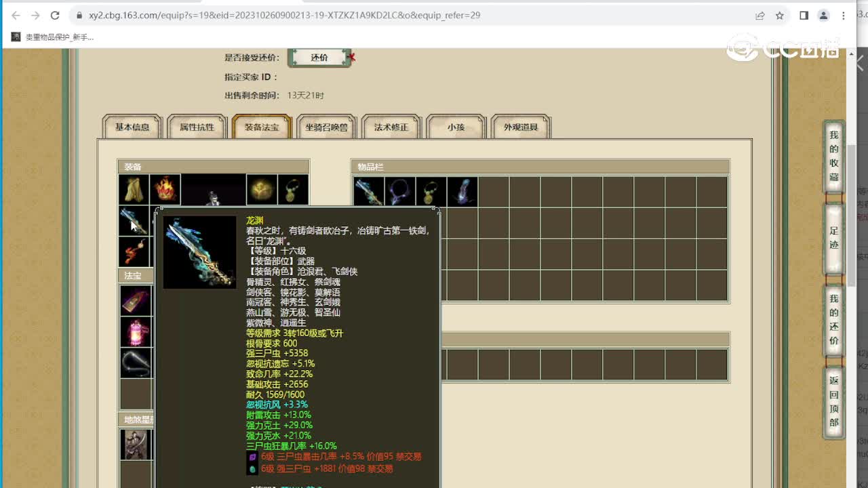Click the browser forward arrow
The height and width of the screenshot is (488, 868).
pyautogui.click(x=35, y=15)
